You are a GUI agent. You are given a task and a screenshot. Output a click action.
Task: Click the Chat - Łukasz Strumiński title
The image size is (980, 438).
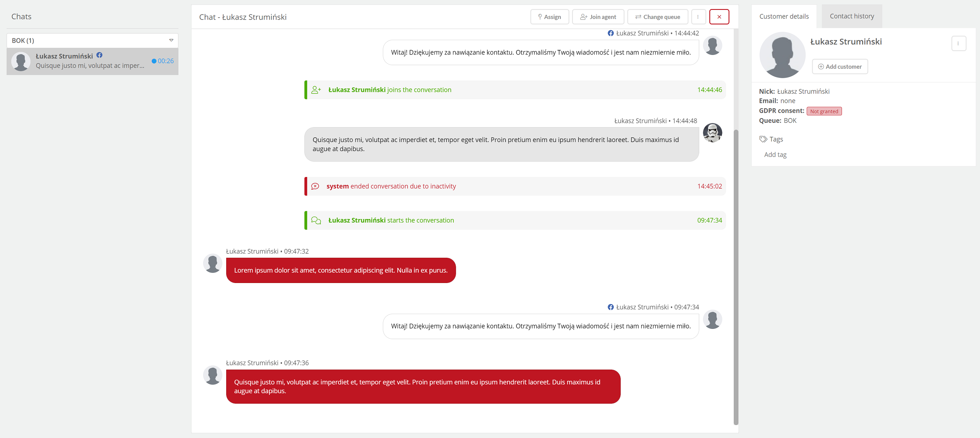(243, 17)
